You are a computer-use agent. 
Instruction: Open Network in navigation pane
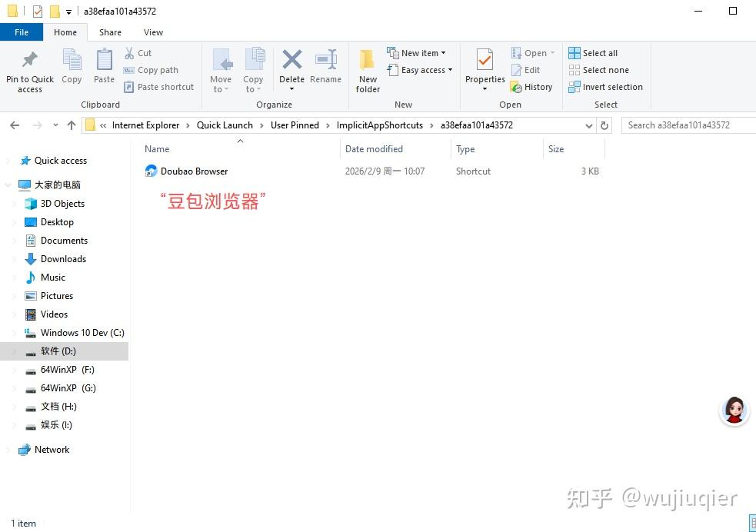(52, 450)
